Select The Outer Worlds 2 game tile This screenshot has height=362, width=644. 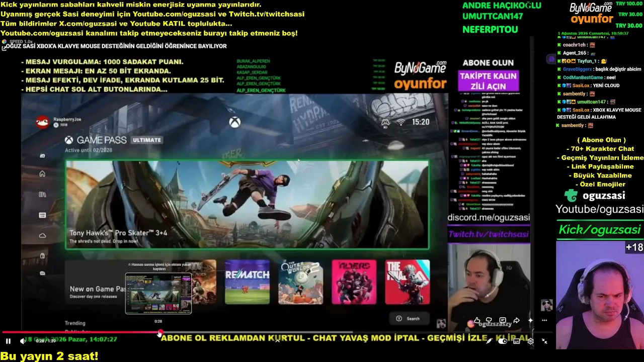(x=300, y=282)
